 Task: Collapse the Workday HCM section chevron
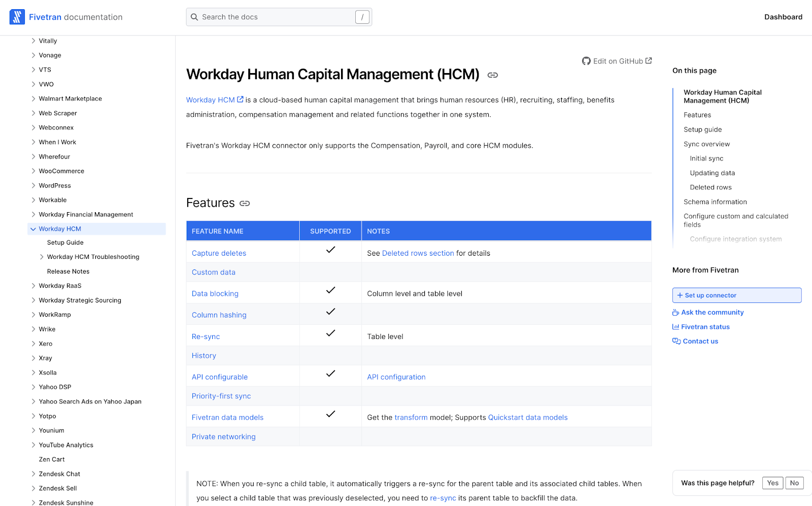pyautogui.click(x=33, y=229)
